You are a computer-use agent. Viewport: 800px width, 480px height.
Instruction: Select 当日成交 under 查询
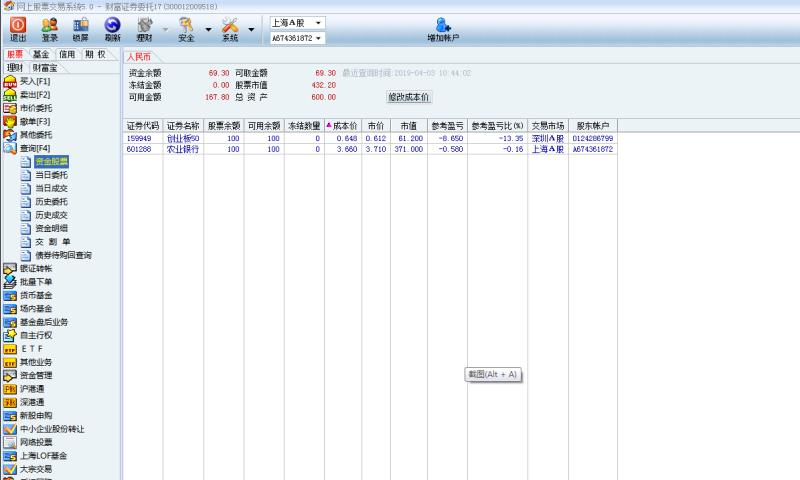pyautogui.click(x=51, y=188)
